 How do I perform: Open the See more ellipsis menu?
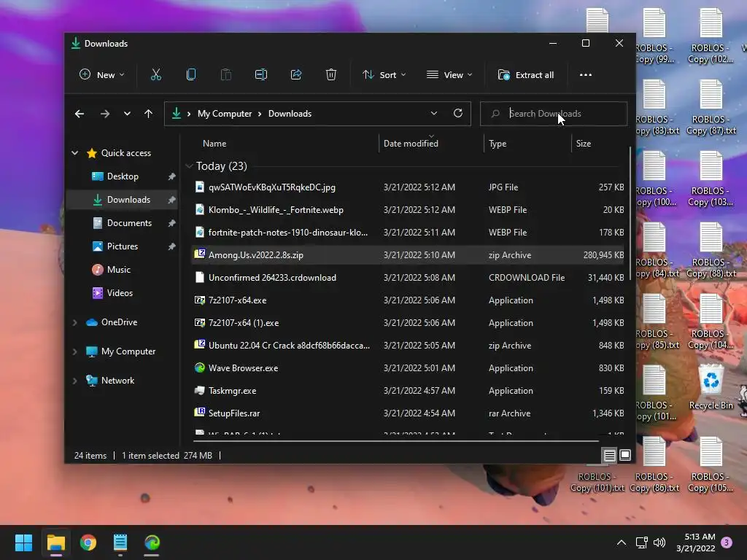pos(586,75)
